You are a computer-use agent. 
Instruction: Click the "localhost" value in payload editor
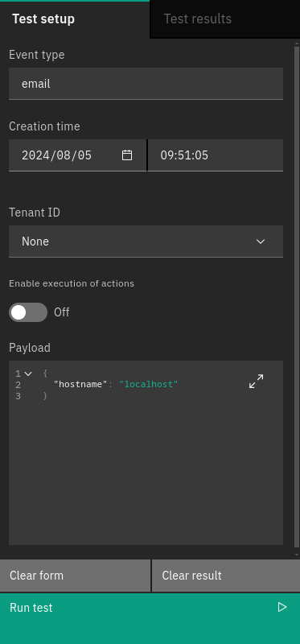pyautogui.click(x=149, y=385)
